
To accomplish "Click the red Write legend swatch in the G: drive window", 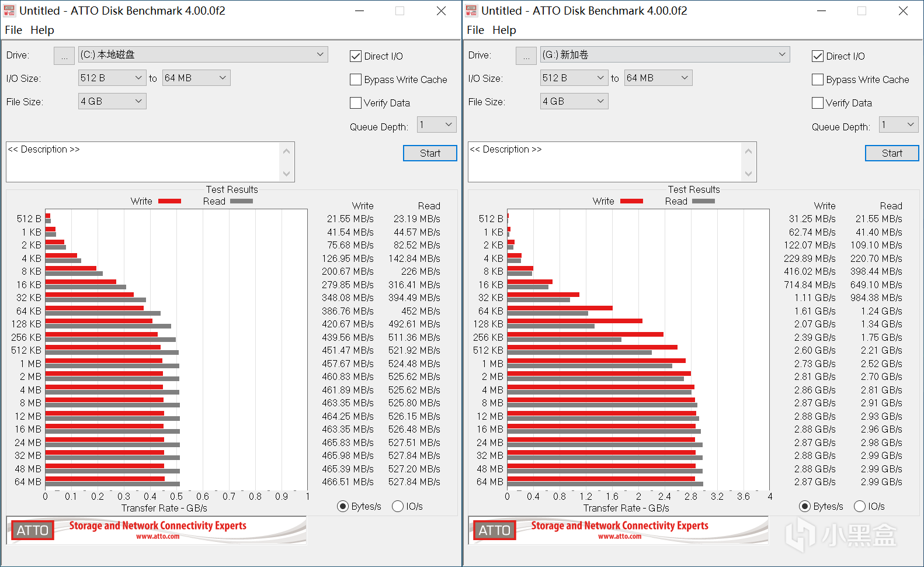I will [631, 201].
